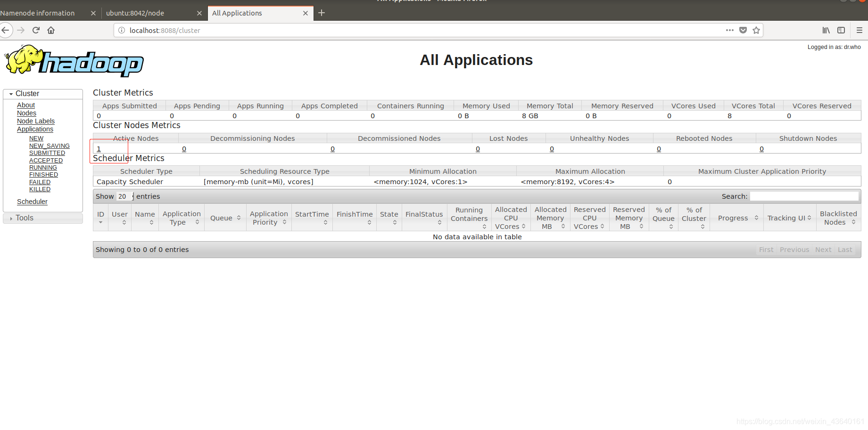Close the Namenode information tab
This screenshot has height=430, width=868.
coord(93,13)
